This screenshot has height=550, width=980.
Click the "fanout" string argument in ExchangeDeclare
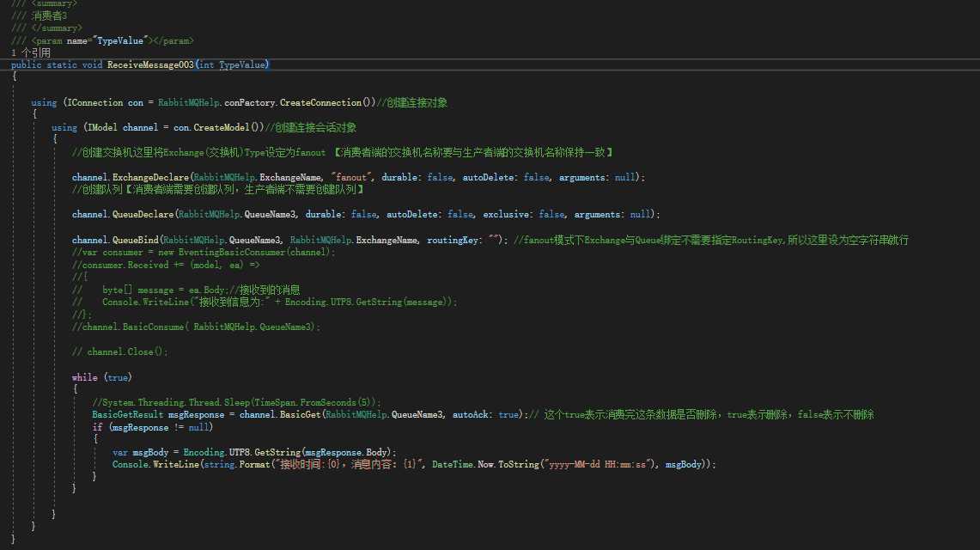pos(351,178)
